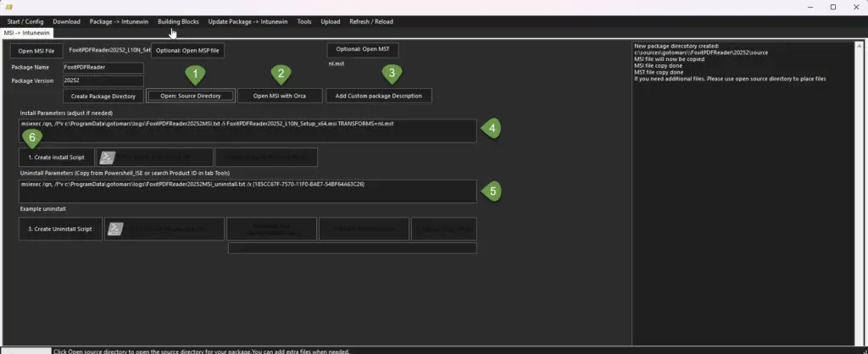Click the 'Install Parameters (adjust if needed)' label
The image size is (868, 354).
click(66, 113)
